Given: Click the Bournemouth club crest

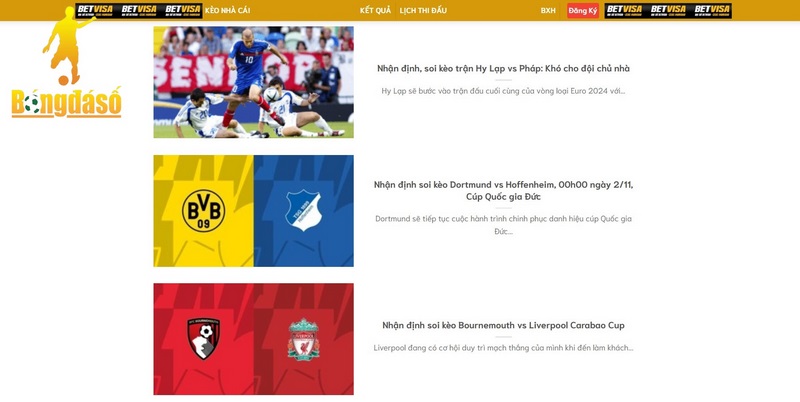Looking at the screenshot, I should pyautogui.click(x=204, y=339).
